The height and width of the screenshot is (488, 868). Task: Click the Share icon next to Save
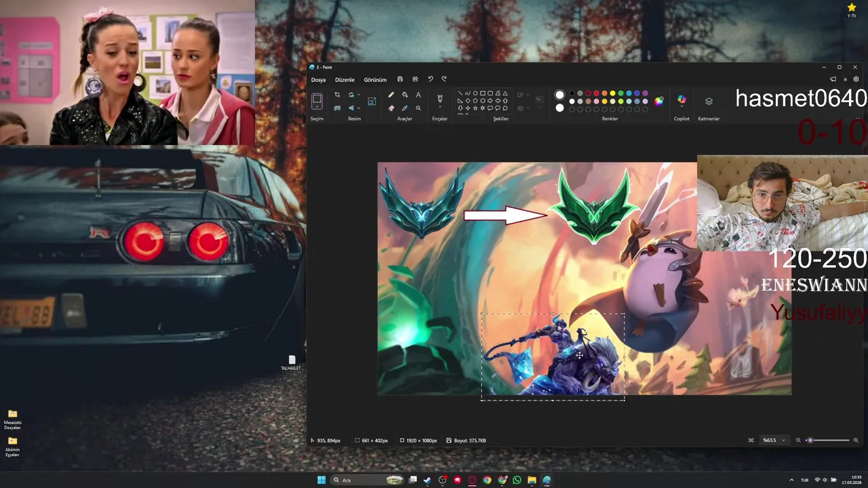pos(415,79)
